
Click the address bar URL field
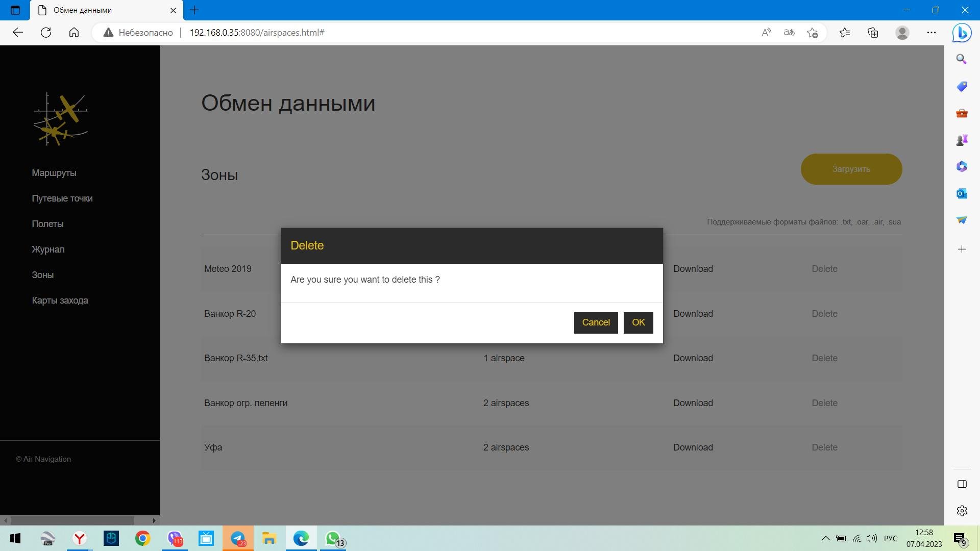408,33
